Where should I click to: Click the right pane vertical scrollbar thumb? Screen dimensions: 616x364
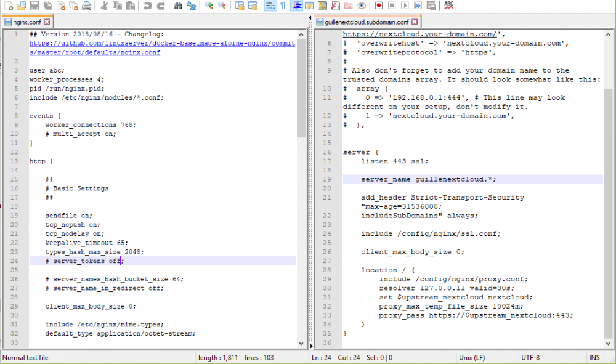point(608,213)
